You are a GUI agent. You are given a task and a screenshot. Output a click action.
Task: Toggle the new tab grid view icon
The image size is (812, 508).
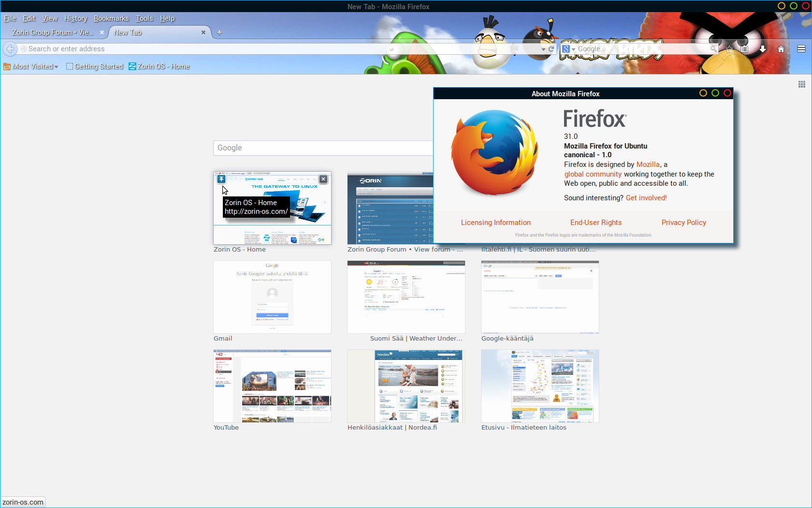click(x=801, y=84)
